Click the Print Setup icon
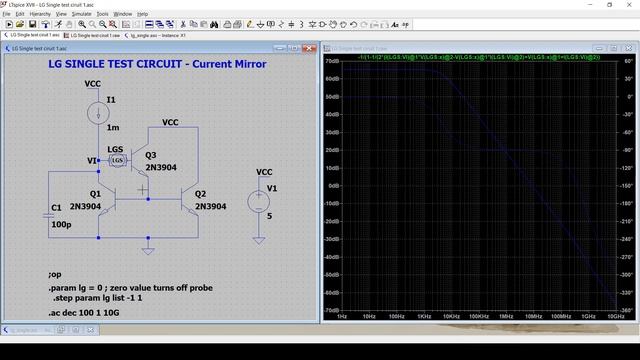The image size is (640, 360). tap(227, 24)
